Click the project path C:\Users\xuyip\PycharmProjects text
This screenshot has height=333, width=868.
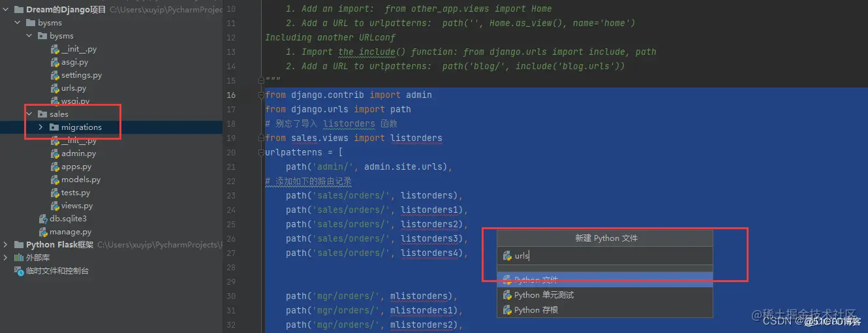point(166,10)
